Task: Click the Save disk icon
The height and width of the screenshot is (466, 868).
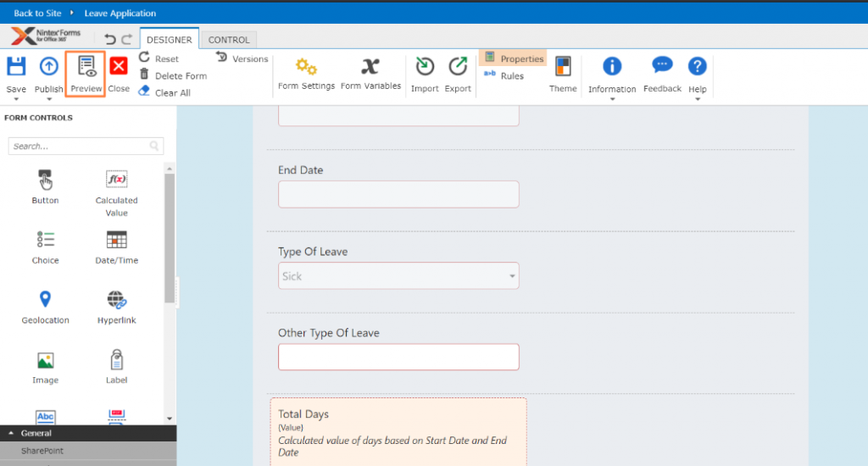Action: coord(16,67)
